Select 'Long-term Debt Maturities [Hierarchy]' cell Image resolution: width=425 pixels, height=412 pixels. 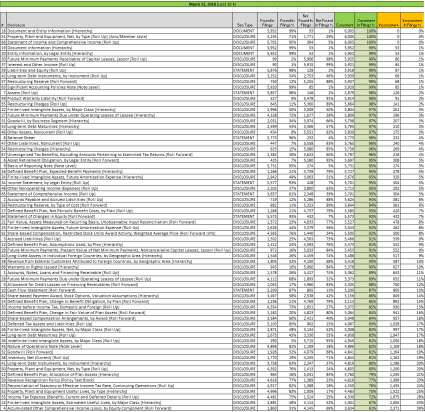click(119, 126)
